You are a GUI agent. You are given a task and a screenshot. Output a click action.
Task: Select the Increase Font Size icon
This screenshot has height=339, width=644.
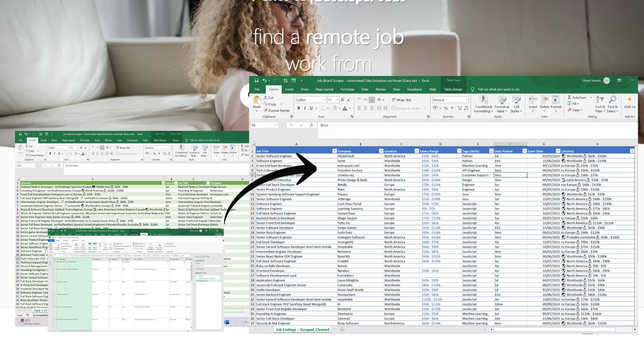[342, 99]
